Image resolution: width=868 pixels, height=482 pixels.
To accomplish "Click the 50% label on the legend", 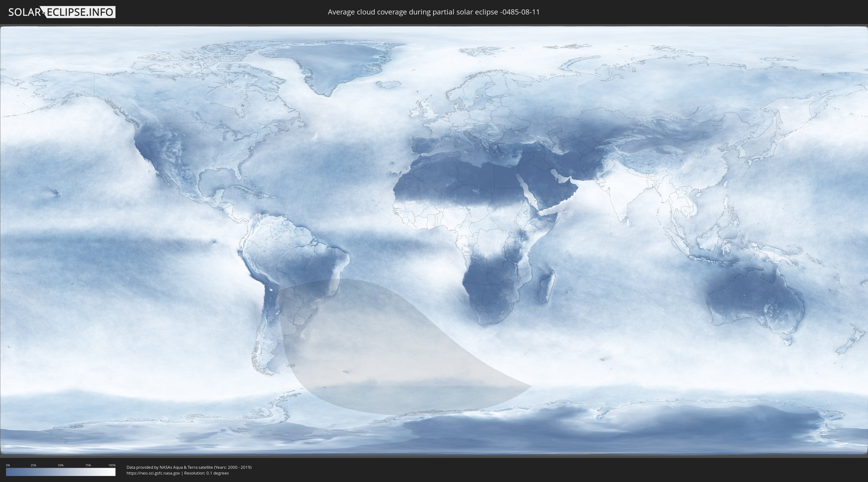I will [61, 465].
